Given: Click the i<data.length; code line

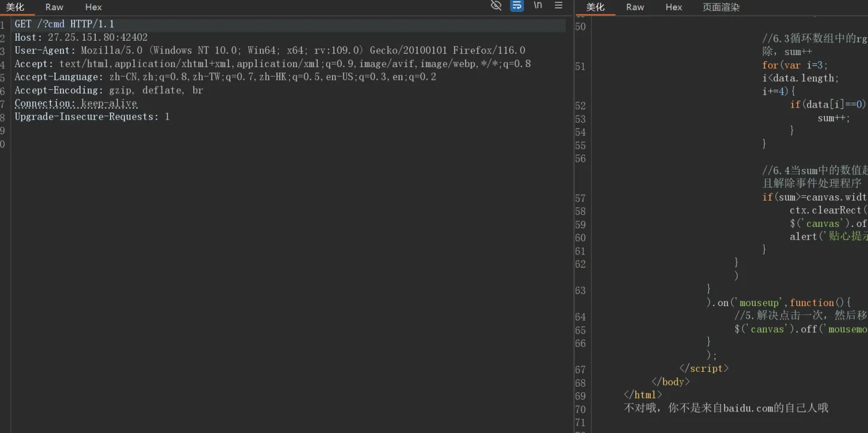Looking at the screenshot, I should [x=800, y=78].
